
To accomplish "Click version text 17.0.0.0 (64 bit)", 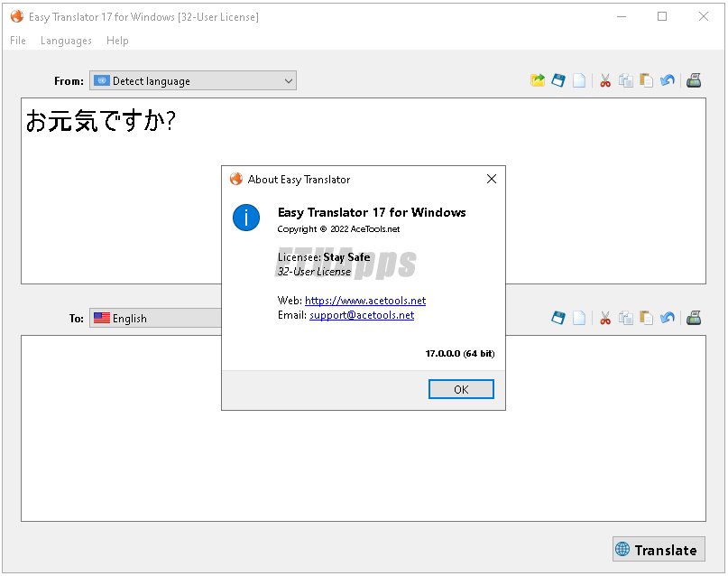I will (460, 354).
